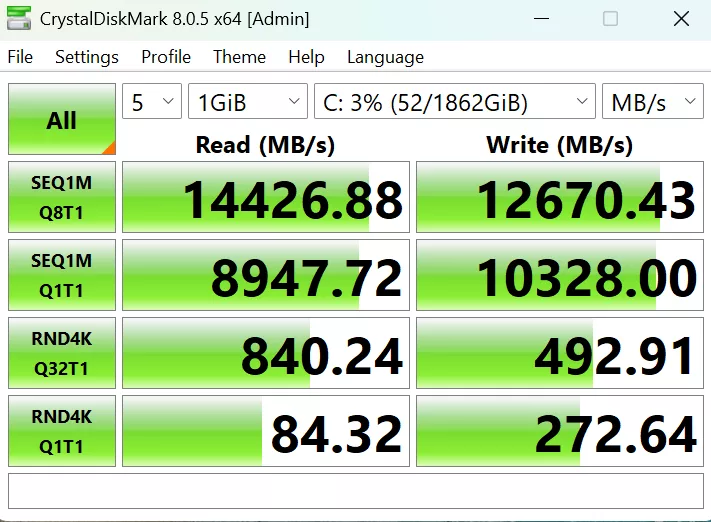The width and height of the screenshot is (711, 522).
Task: Open the Profile menu
Action: [166, 57]
